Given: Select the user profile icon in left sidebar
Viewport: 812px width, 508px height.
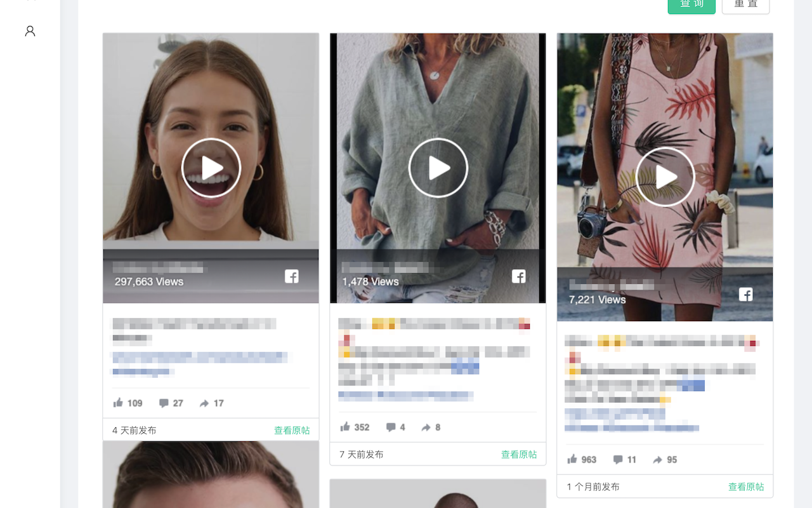Looking at the screenshot, I should tap(29, 30).
